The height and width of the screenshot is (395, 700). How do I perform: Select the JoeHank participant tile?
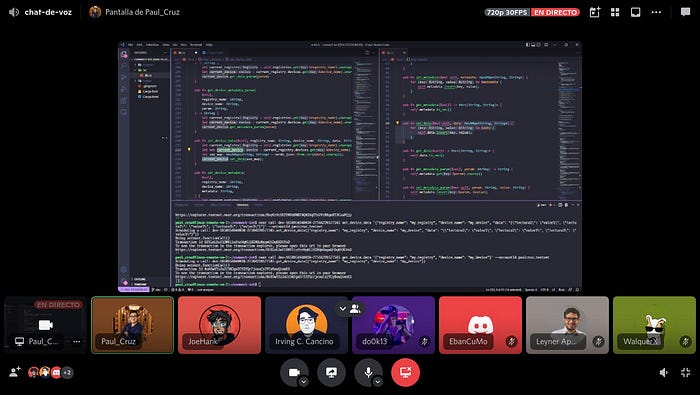click(219, 325)
